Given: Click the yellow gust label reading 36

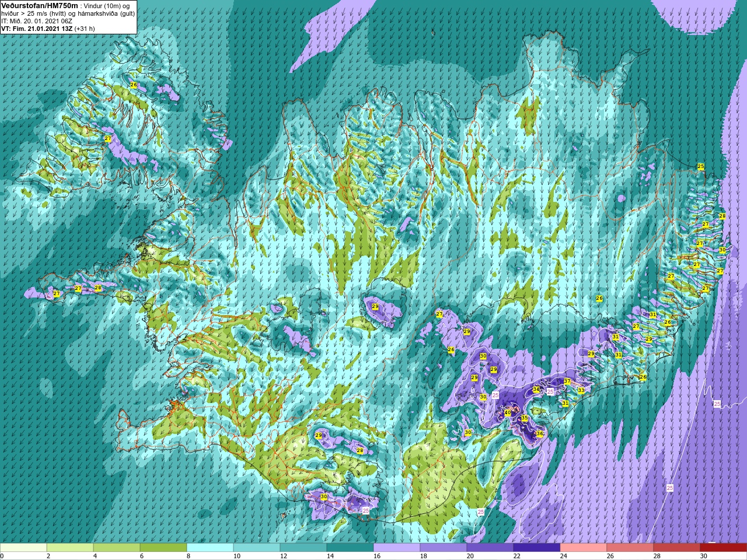Looking at the screenshot, I should tap(539, 433).
